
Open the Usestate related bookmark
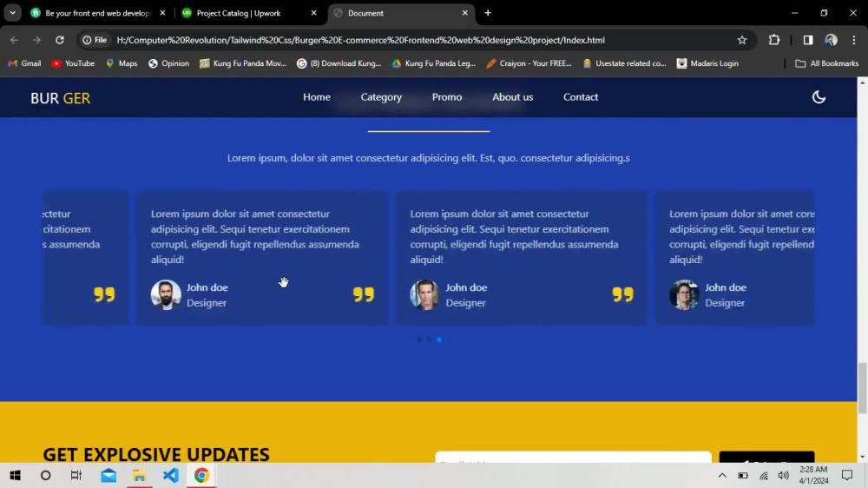click(x=624, y=63)
